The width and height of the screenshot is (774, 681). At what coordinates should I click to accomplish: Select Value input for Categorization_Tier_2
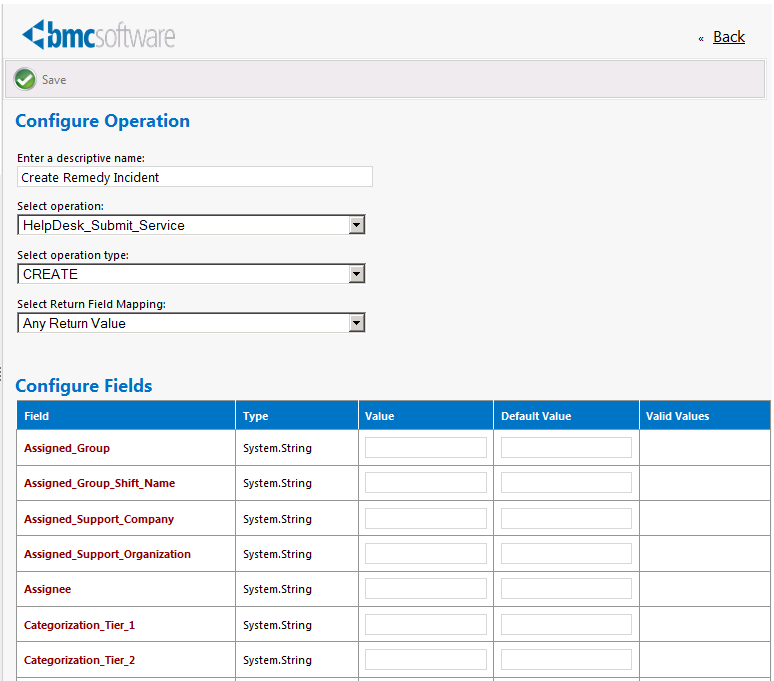click(x=425, y=660)
